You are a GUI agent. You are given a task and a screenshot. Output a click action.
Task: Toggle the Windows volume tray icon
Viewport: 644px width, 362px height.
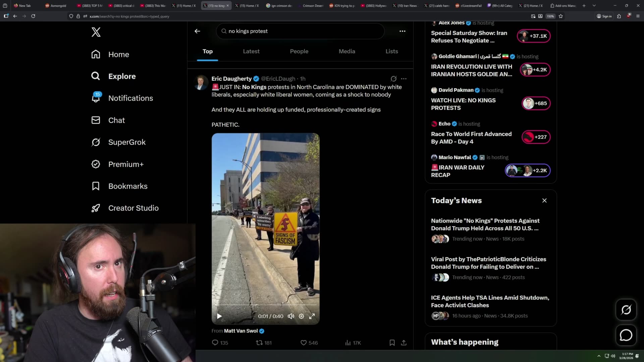(613, 356)
